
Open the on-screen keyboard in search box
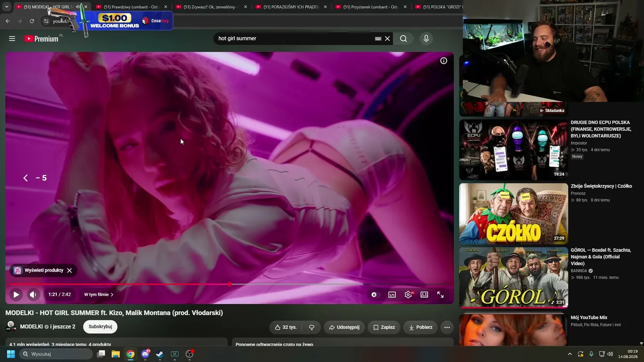tap(378, 39)
